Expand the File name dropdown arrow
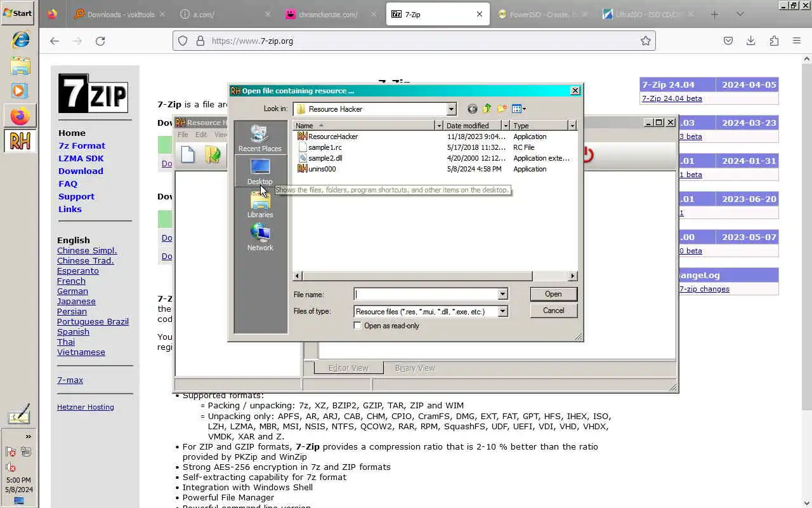 502,294
